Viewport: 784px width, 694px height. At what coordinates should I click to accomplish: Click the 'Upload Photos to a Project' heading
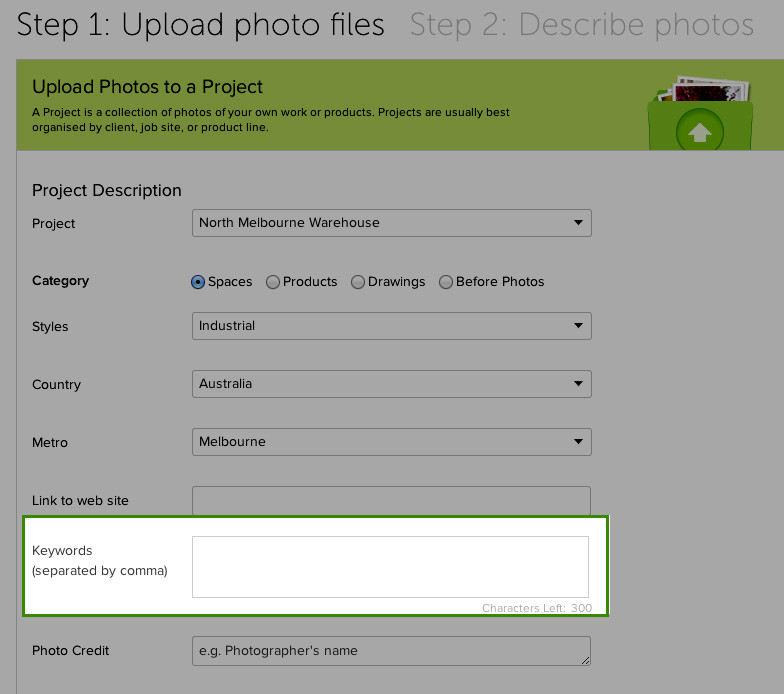point(147,87)
